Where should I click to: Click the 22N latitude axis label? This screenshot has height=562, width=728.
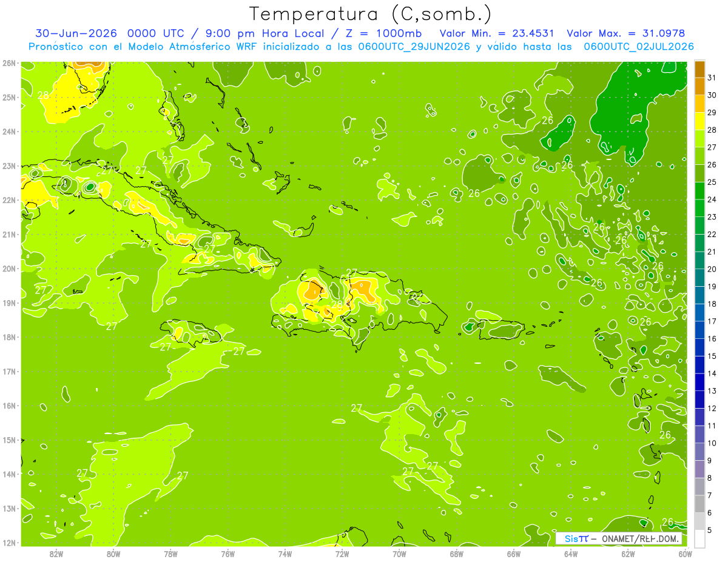click(x=9, y=200)
